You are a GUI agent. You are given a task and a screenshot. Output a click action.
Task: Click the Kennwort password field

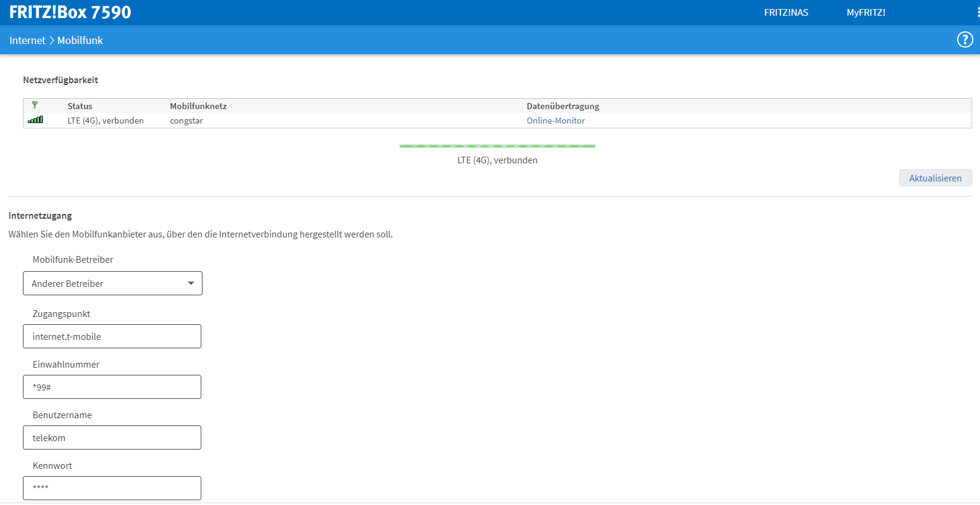point(112,488)
